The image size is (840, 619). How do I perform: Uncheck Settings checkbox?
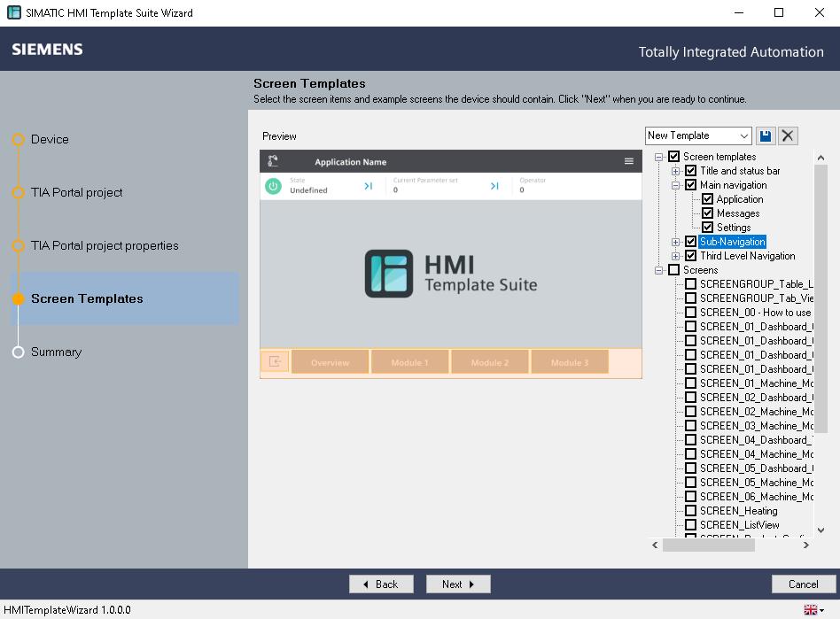coord(708,228)
